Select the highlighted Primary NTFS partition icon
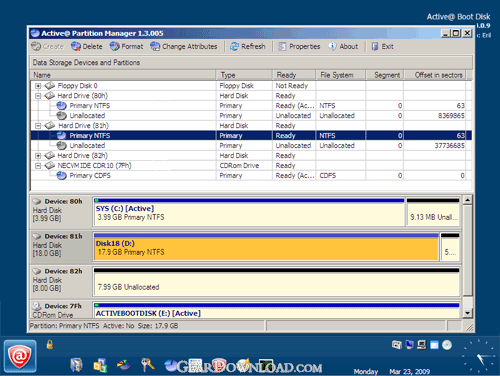Screen dimensions: 500x376 [x=61, y=135]
